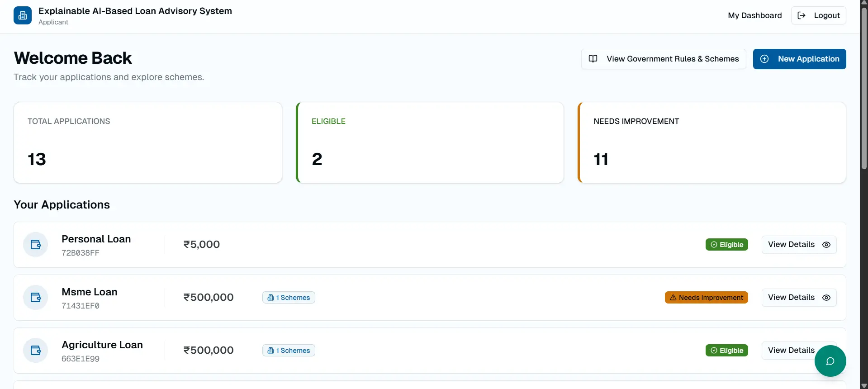Click the logout arrow icon
This screenshot has width=868, height=389.
(x=802, y=15)
